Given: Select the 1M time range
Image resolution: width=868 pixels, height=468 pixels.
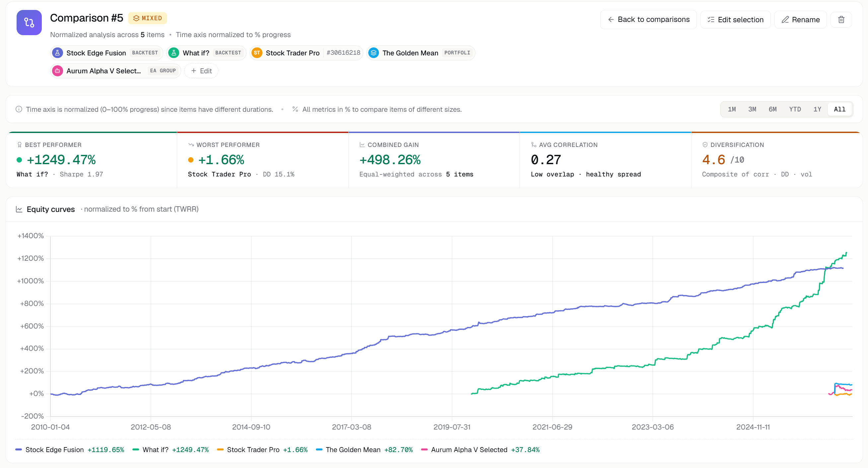Looking at the screenshot, I should tap(732, 109).
